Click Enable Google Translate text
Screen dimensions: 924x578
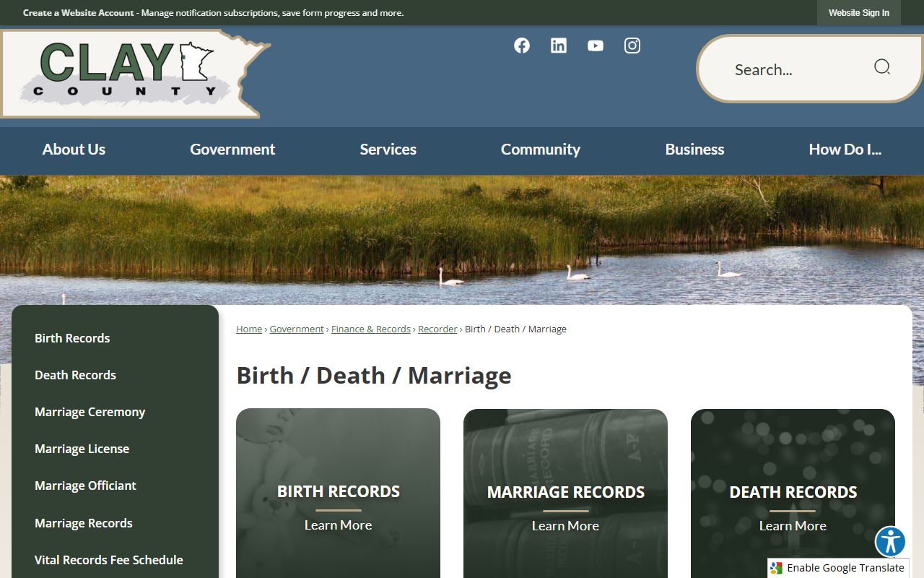click(845, 568)
